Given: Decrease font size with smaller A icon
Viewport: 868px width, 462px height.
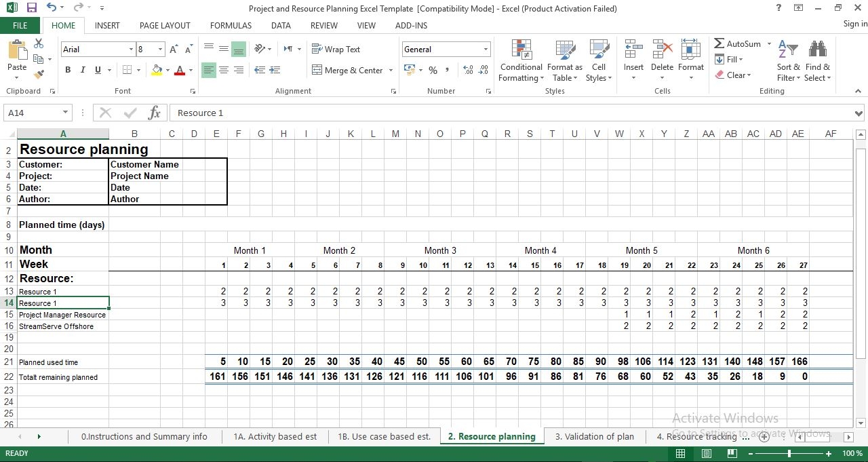Looking at the screenshot, I should pos(189,49).
